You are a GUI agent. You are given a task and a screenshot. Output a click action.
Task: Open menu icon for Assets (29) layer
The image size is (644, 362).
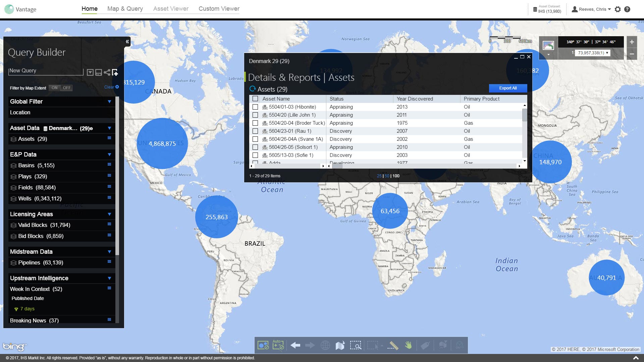pos(109,138)
